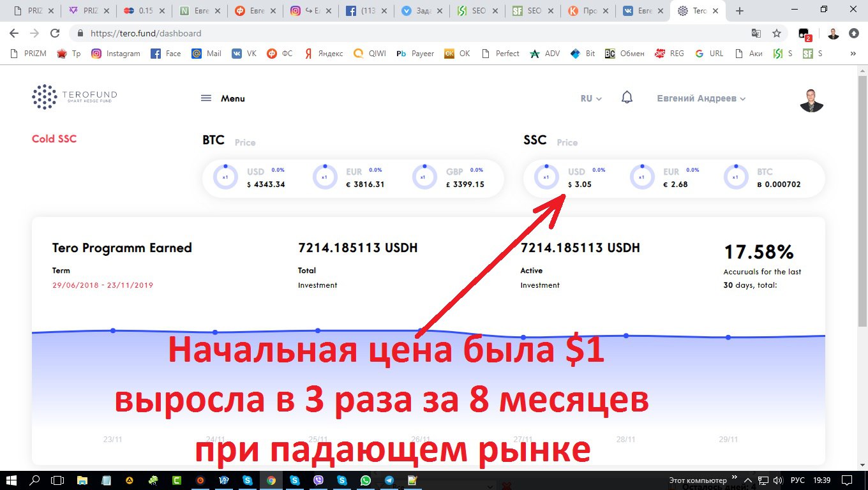Click the chart point above 23/11
Image resolution: width=868 pixels, height=490 pixels.
click(x=113, y=330)
